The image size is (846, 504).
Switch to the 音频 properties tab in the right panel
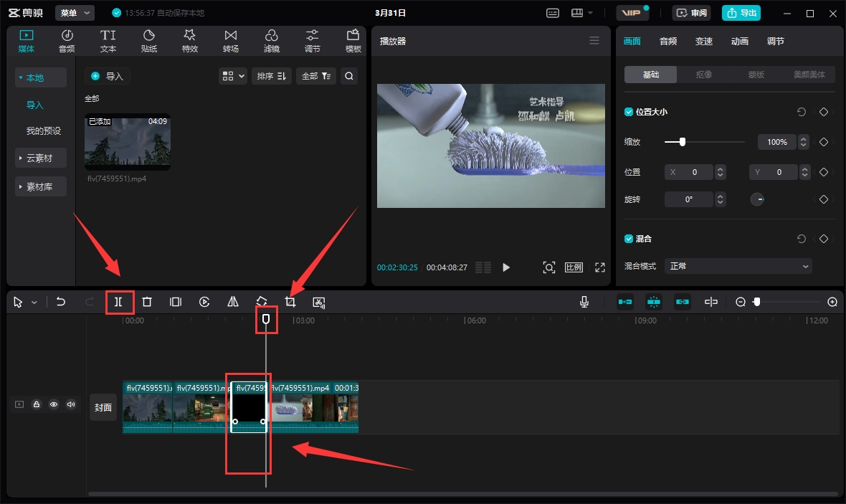668,41
